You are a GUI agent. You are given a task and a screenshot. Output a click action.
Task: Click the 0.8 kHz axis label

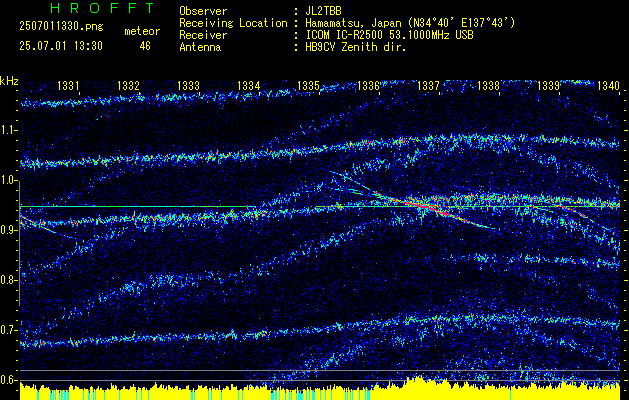8,280
